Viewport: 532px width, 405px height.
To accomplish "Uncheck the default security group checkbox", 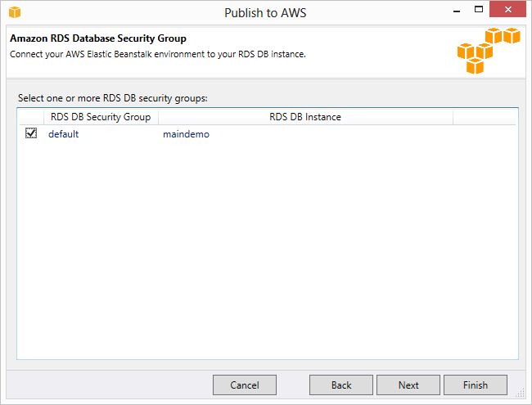I will coord(31,133).
